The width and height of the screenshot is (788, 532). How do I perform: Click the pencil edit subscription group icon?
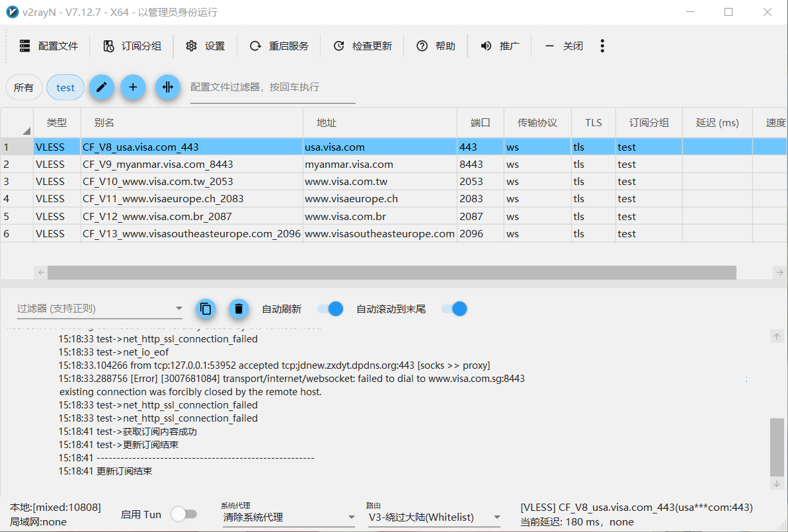pos(101,87)
